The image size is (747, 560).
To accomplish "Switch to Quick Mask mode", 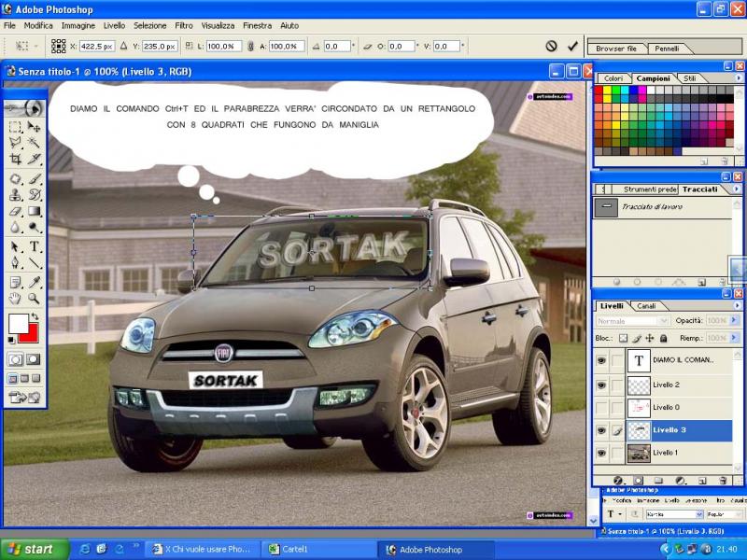I will pos(33,359).
